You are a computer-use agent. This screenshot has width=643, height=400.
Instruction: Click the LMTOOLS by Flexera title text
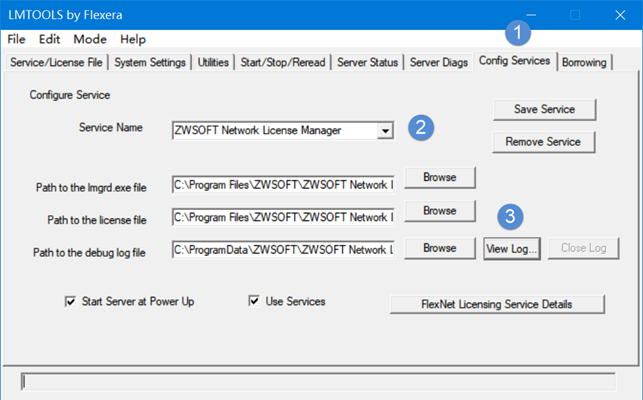[x=65, y=15]
